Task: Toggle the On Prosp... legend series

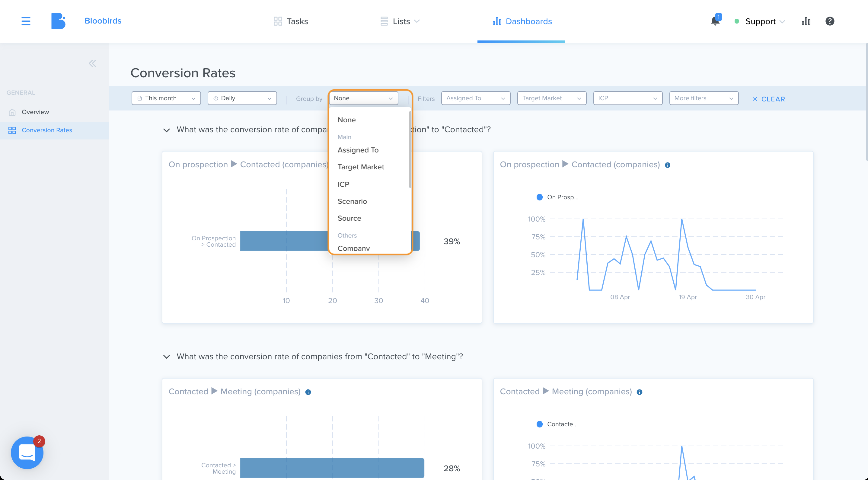Action: [x=557, y=197]
